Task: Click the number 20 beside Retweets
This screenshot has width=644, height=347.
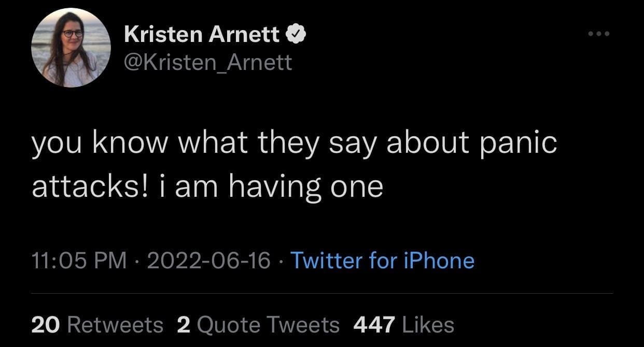Action: coord(46,325)
